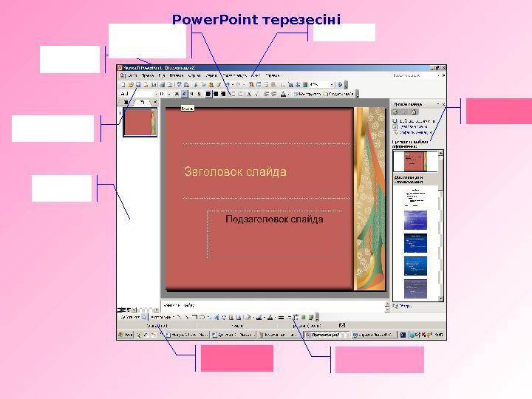Center the text alignment
The height and width of the screenshot is (399, 532).
216,94
